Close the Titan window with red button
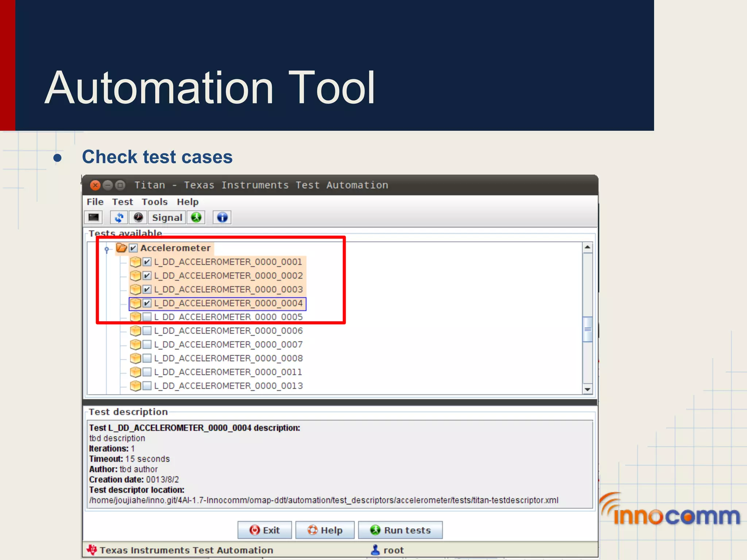 tap(95, 185)
